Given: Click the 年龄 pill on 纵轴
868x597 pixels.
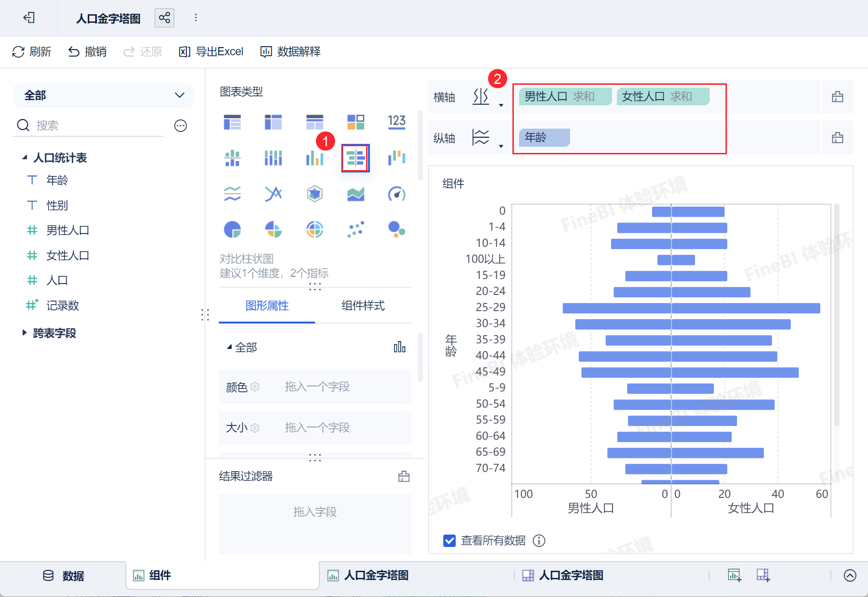Looking at the screenshot, I should point(544,138).
